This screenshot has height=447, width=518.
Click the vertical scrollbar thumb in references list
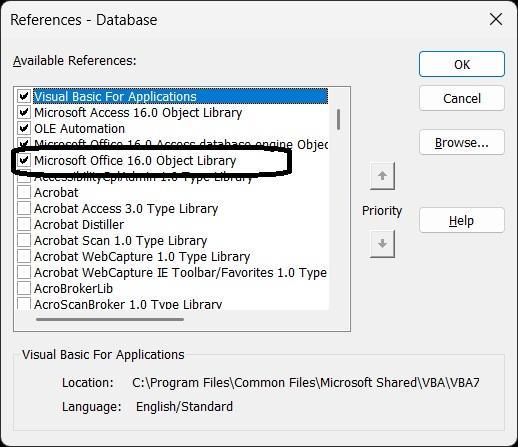(x=339, y=120)
